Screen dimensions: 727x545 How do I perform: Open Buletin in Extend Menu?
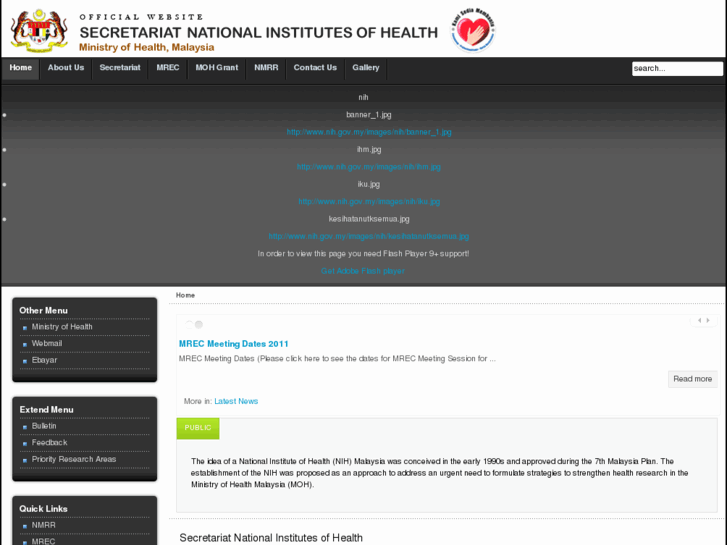tap(44, 426)
